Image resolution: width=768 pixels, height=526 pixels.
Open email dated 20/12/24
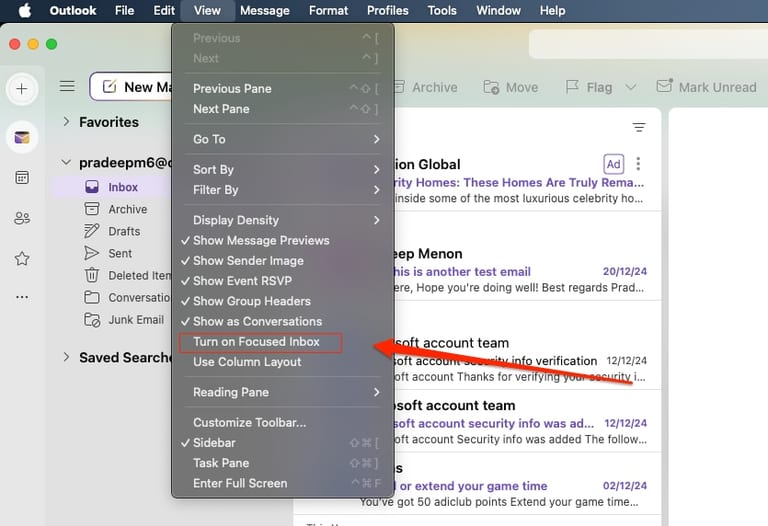(x=526, y=270)
